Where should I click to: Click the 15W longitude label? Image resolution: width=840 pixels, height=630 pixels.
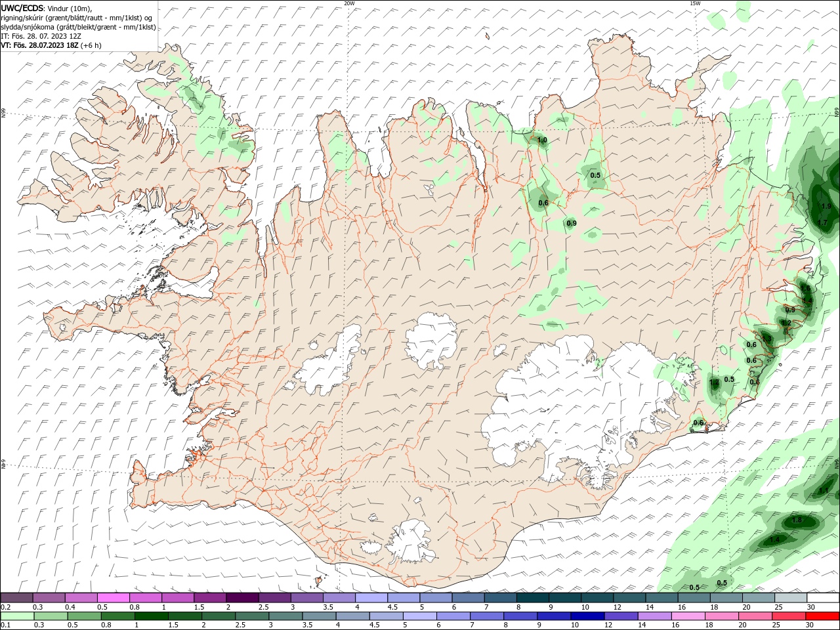(x=695, y=3)
